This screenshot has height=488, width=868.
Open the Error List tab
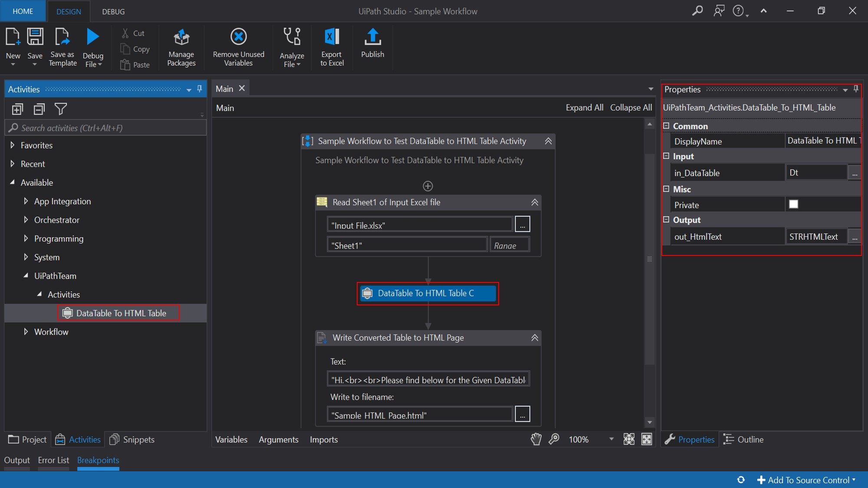(x=53, y=460)
